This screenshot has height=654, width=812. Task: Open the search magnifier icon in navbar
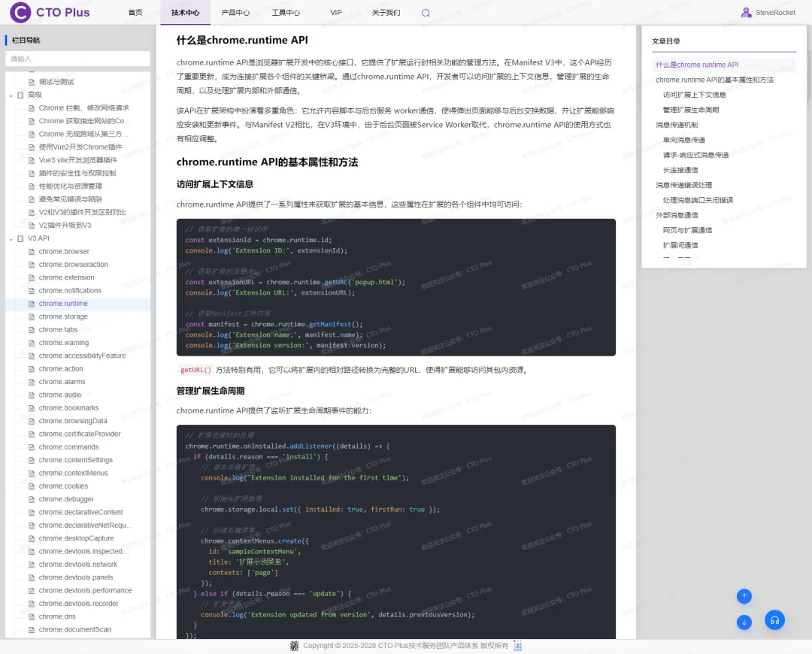pos(426,13)
